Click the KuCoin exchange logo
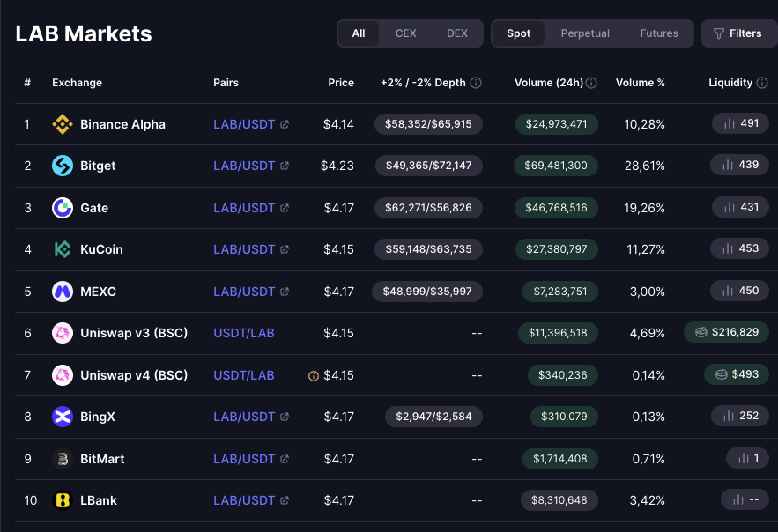Viewport: 778px width, 532px height. [x=63, y=249]
